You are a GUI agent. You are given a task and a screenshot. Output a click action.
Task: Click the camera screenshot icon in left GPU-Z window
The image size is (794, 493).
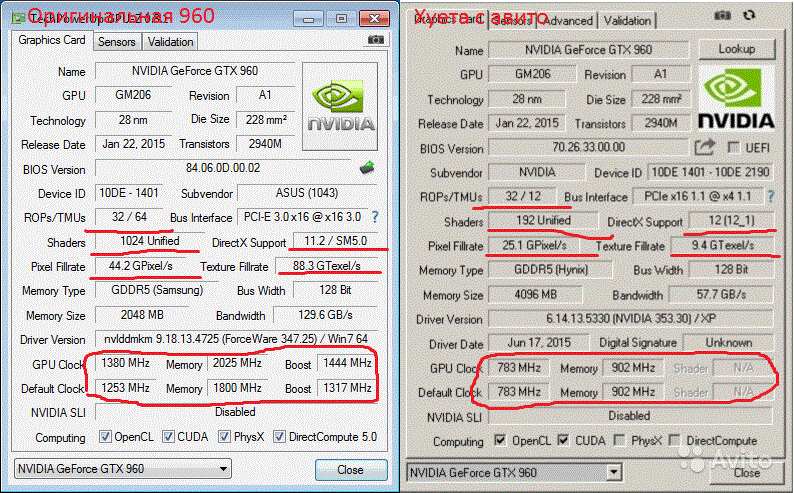(x=375, y=39)
